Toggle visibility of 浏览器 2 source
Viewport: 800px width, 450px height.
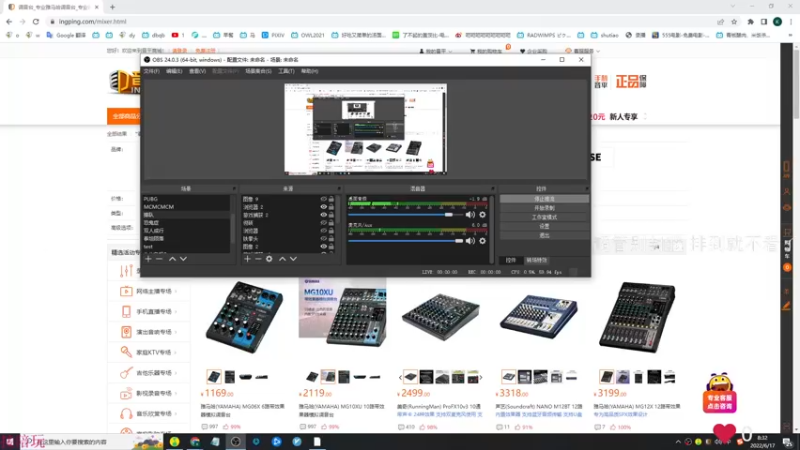pyautogui.click(x=323, y=207)
